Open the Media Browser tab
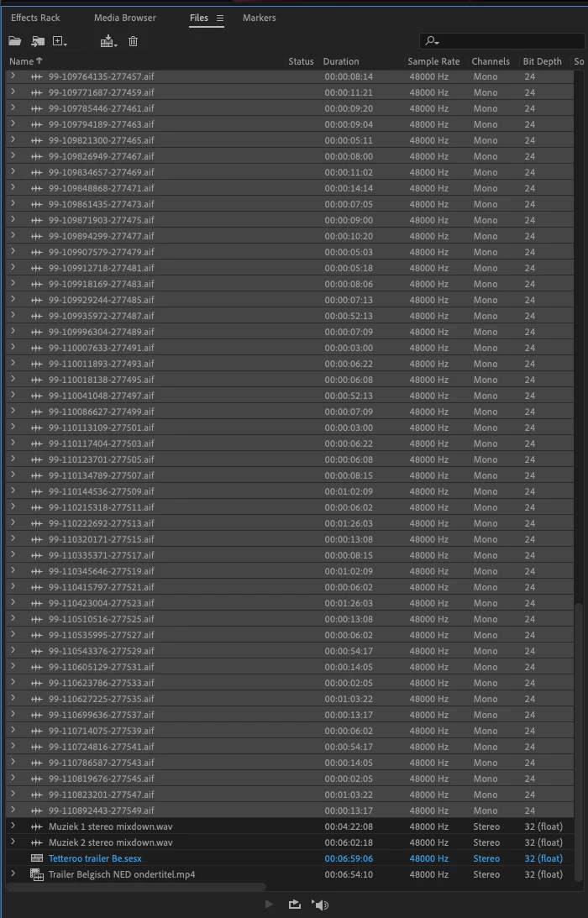Viewport: 588px width, 918px height. pos(125,18)
